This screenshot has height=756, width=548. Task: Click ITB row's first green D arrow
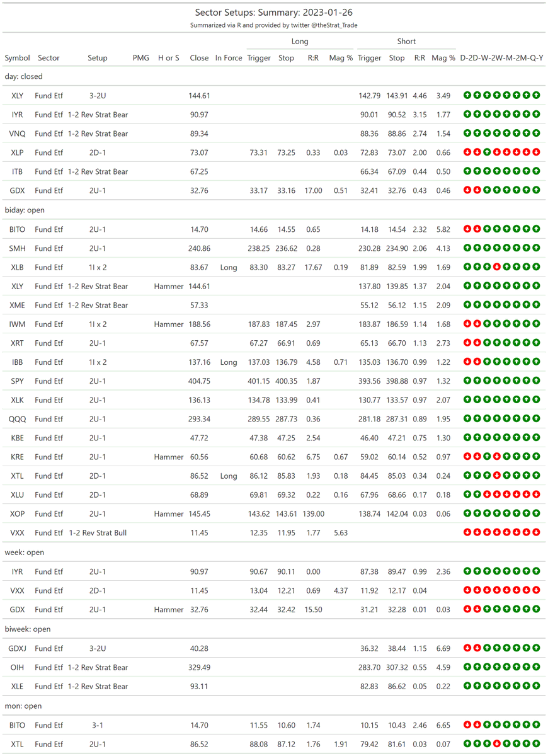(x=467, y=171)
